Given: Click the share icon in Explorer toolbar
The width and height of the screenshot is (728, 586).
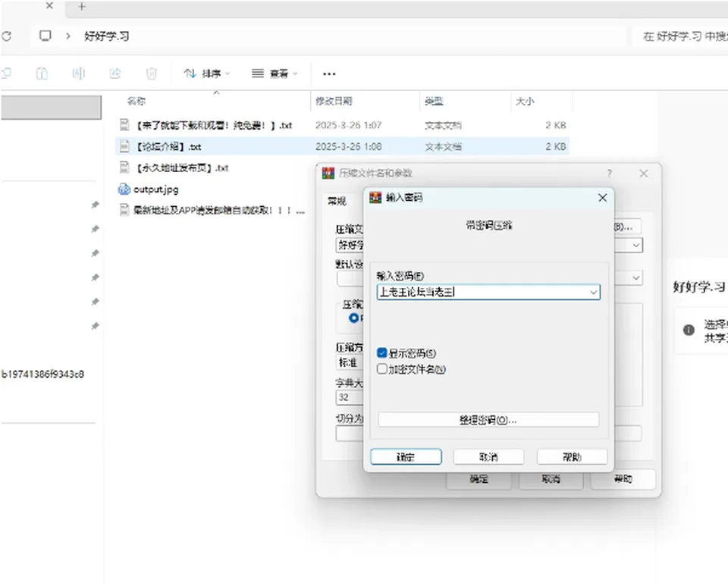Looking at the screenshot, I should click(x=115, y=74).
